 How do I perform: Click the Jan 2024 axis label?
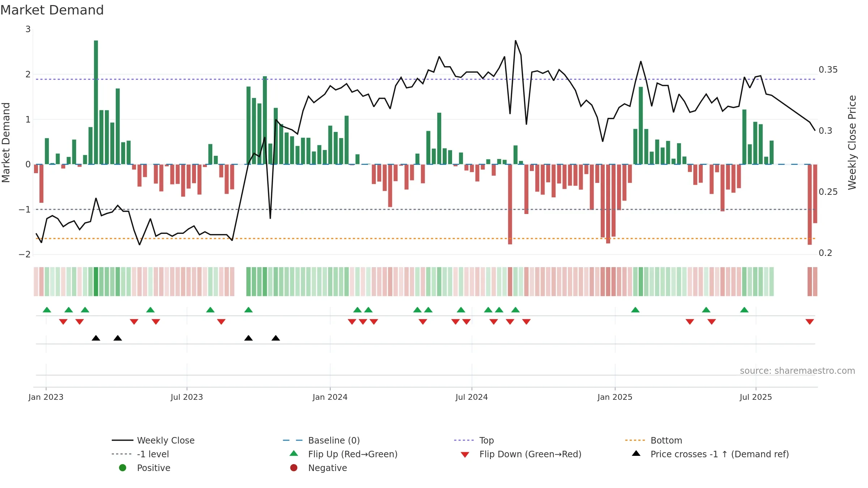pos(330,397)
